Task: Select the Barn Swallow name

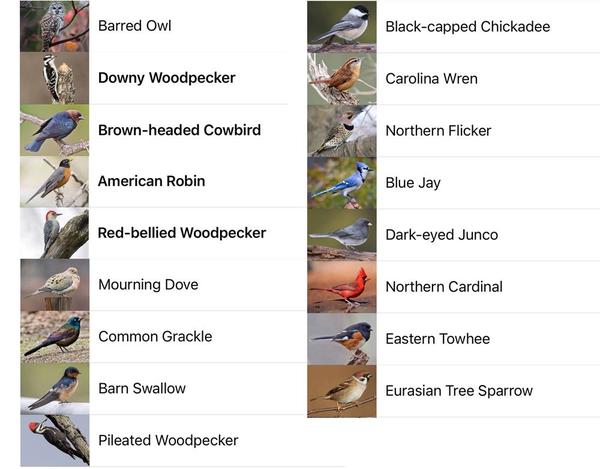Action: click(142, 389)
